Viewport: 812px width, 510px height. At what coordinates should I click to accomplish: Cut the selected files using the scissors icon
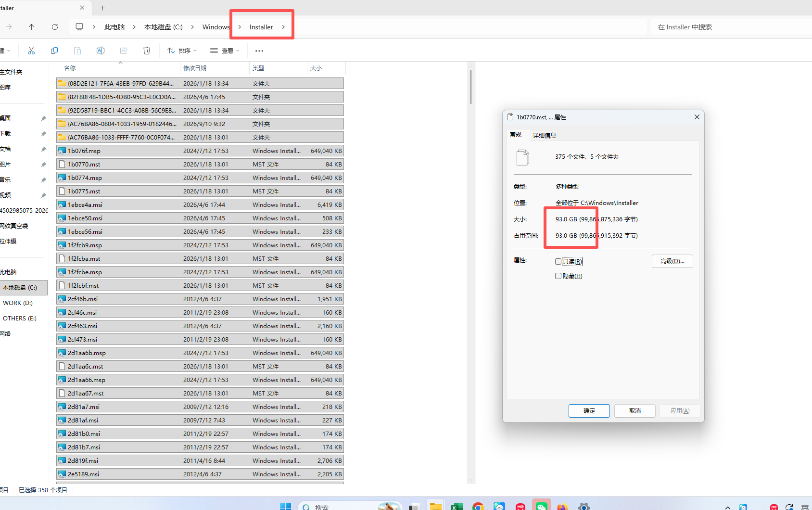click(31, 51)
